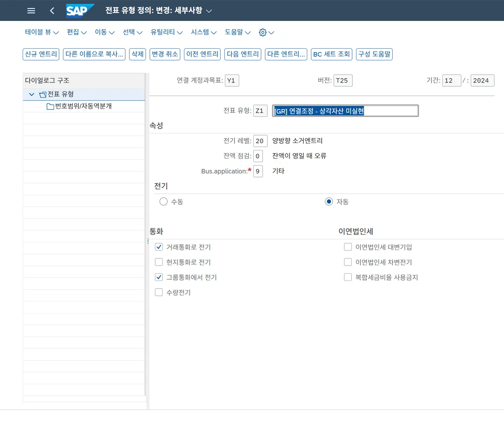Viewport: 504px width, 428px height.
Task: Open the gear settings icon menu
Action: 263,32
